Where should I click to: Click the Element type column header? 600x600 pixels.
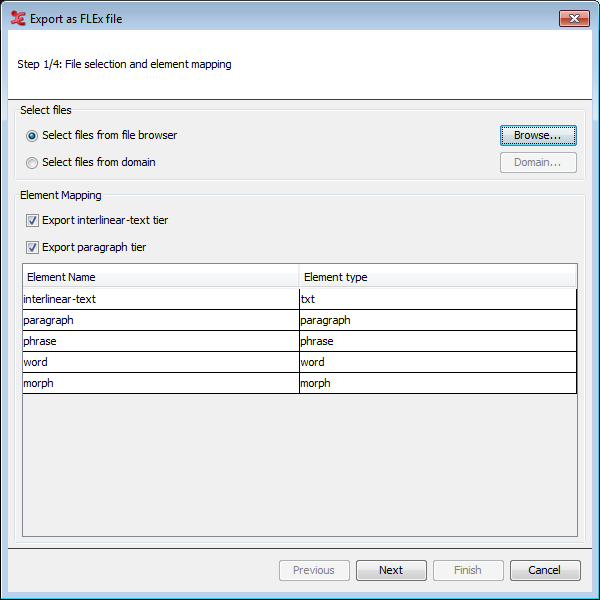click(437, 277)
